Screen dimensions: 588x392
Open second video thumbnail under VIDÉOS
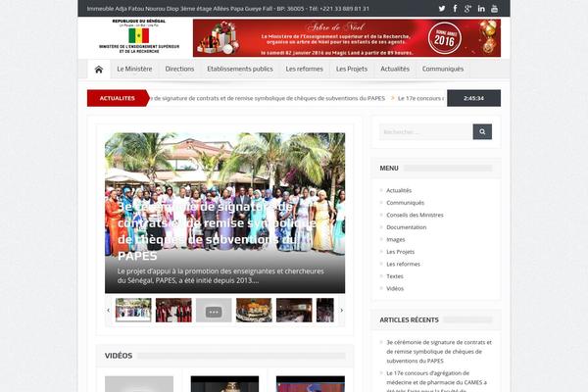tap(224, 384)
